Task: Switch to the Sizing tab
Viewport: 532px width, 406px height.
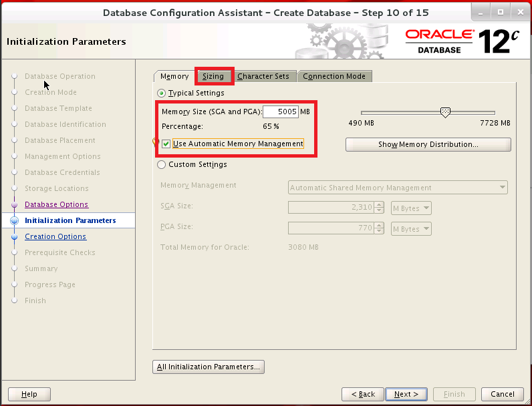Action: [x=213, y=76]
